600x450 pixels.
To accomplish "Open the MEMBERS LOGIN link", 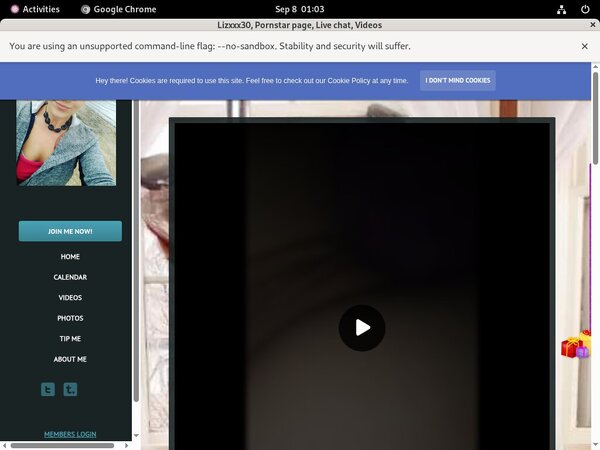I will (x=70, y=434).
